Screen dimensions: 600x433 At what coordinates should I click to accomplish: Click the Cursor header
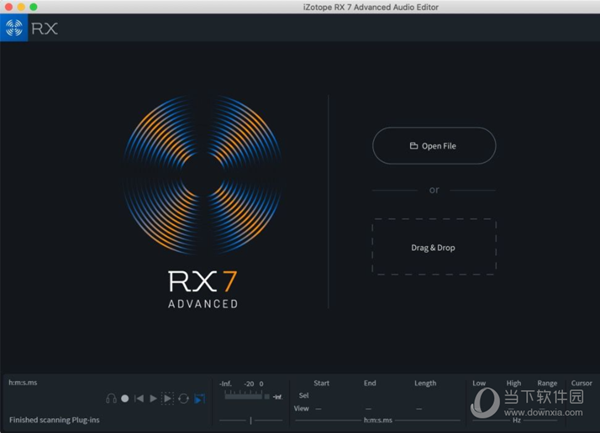[581, 383]
